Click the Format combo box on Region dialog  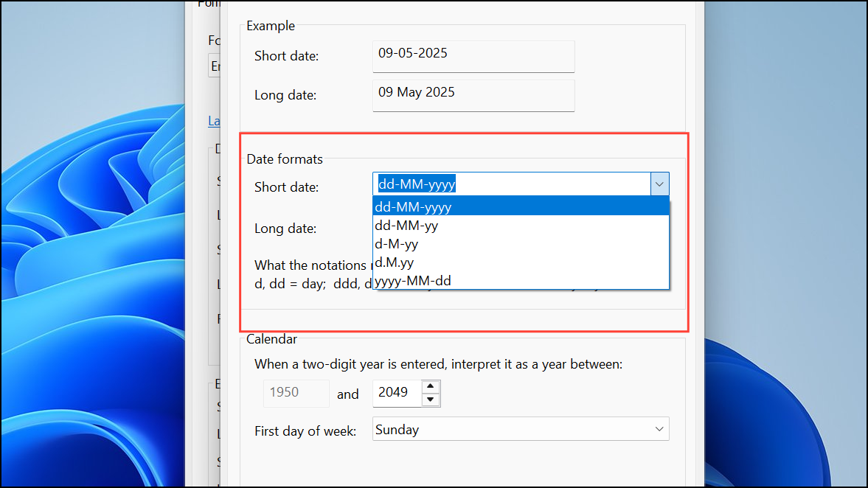pos(215,66)
